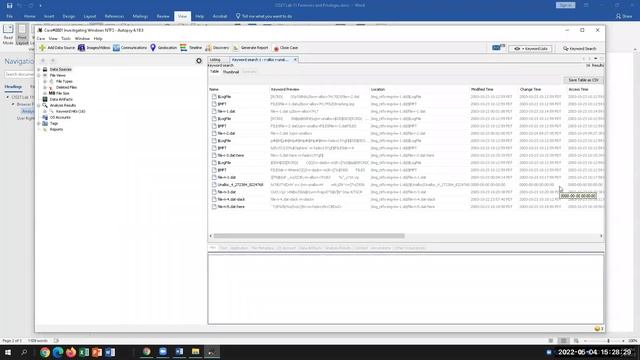Screen dimensions: 640x360
Task: Collapse the Analysis Results tree node
Action: 39,105
